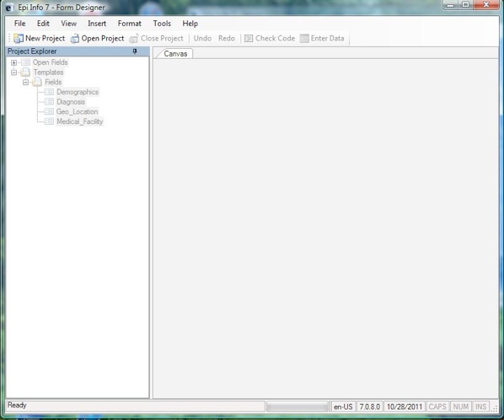Switch to the Canvas tab
This screenshot has width=504, height=420.
pyautogui.click(x=175, y=54)
